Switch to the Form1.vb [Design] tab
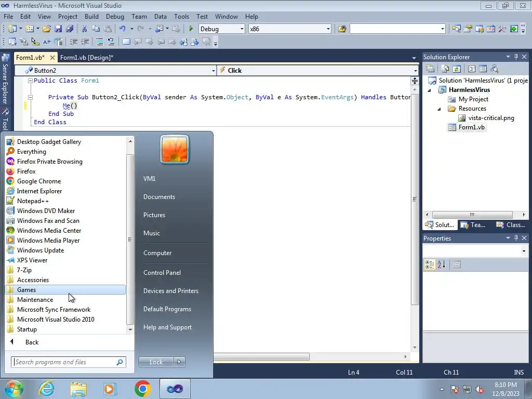The image size is (532, 399). click(x=87, y=58)
